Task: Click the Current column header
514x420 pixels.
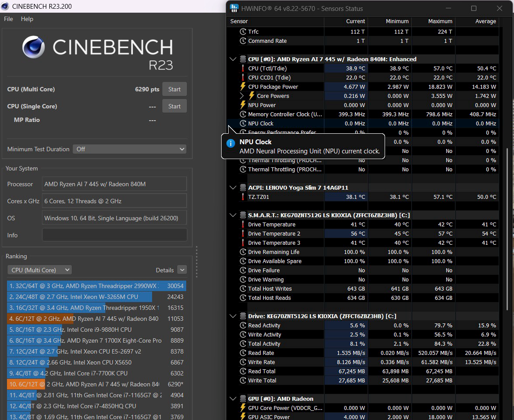Action: coord(346,21)
